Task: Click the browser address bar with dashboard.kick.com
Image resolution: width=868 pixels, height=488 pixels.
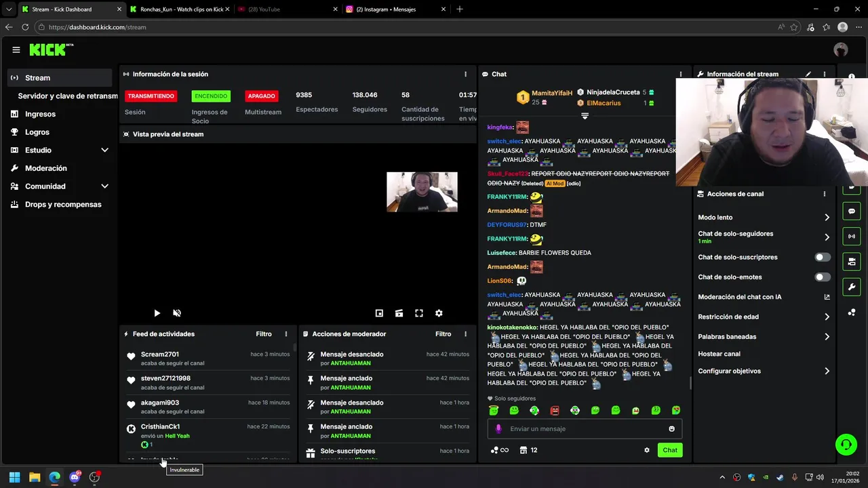Action: 407,27
